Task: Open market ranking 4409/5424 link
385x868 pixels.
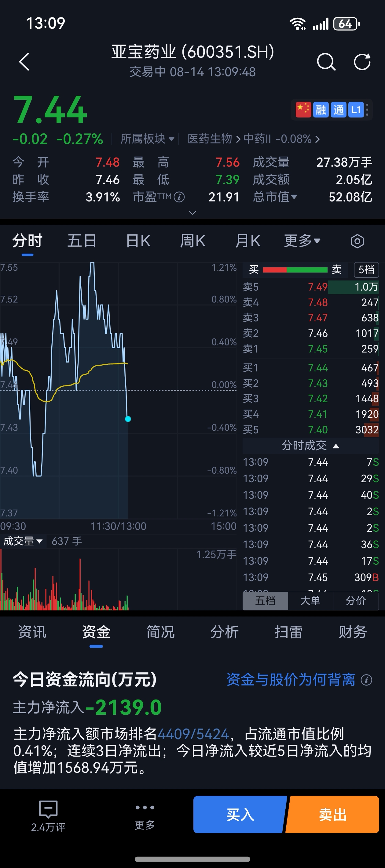Action: tap(193, 734)
